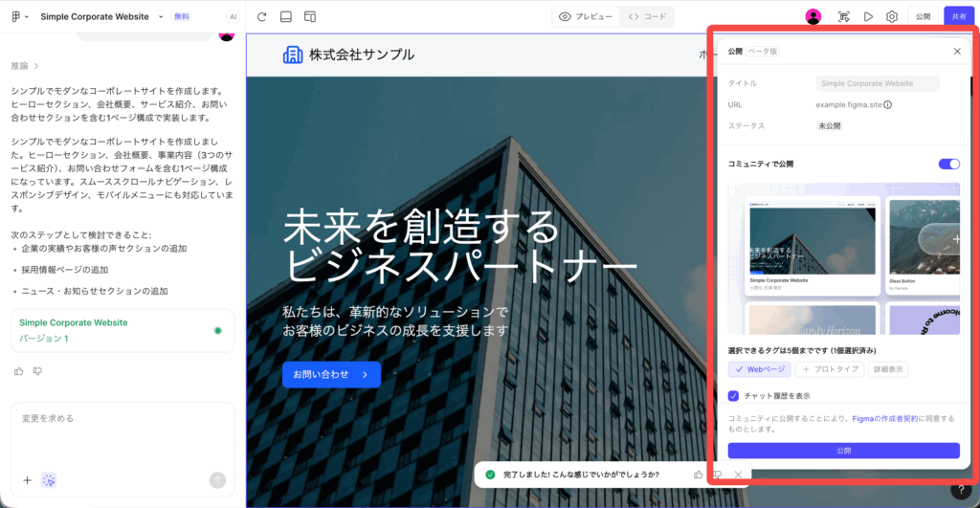Click the point-and-edit sparkle cursor icon
The image size is (980, 508).
[49, 480]
